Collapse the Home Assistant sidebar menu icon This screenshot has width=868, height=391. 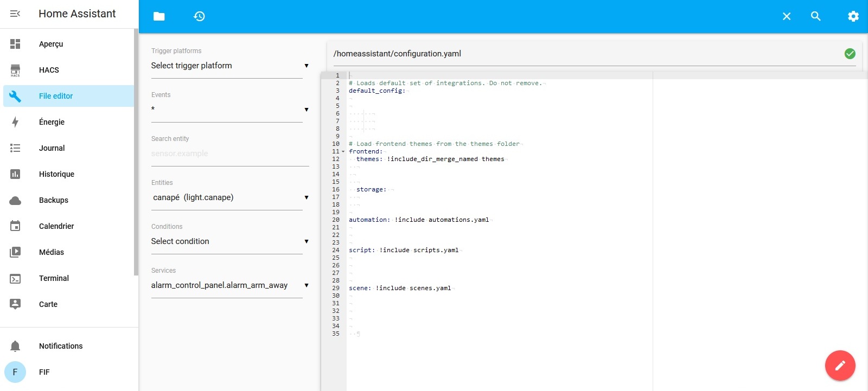pos(15,14)
